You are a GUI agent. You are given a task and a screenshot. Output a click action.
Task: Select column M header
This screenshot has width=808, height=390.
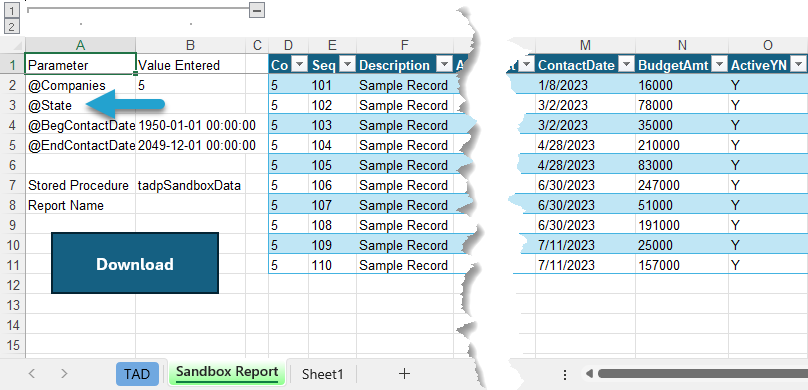click(585, 45)
